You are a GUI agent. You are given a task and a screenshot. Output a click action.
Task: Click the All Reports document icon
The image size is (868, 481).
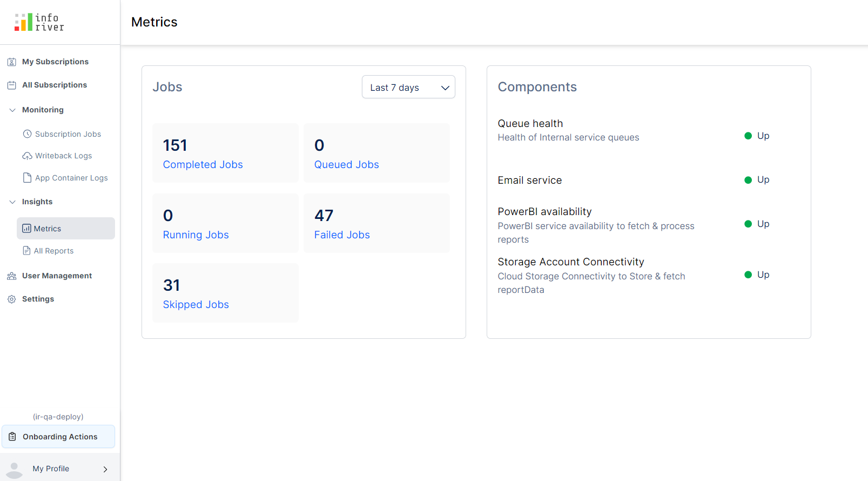point(26,251)
